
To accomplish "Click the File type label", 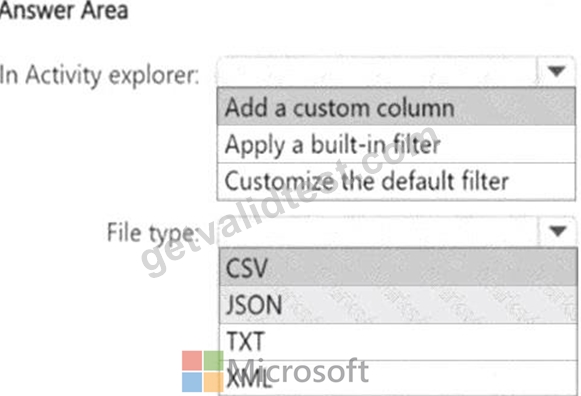I will click(152, 233).
